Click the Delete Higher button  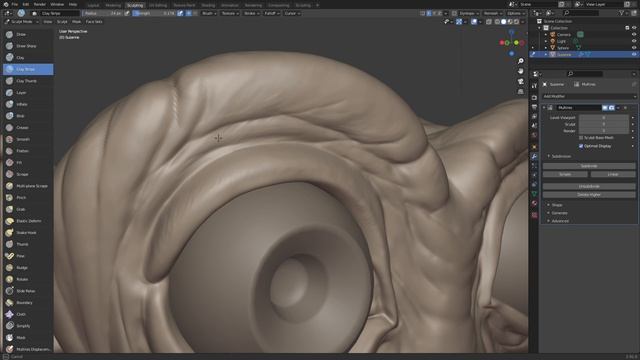point(589,195)
